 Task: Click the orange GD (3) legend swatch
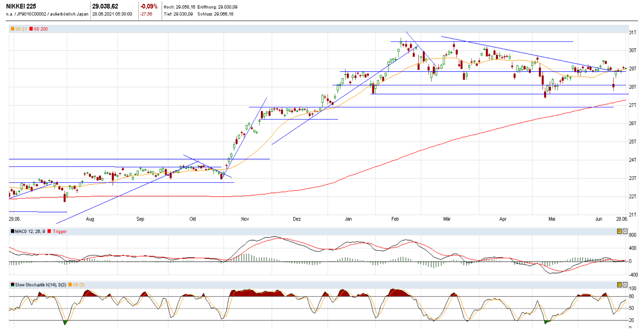coord(70,285)
